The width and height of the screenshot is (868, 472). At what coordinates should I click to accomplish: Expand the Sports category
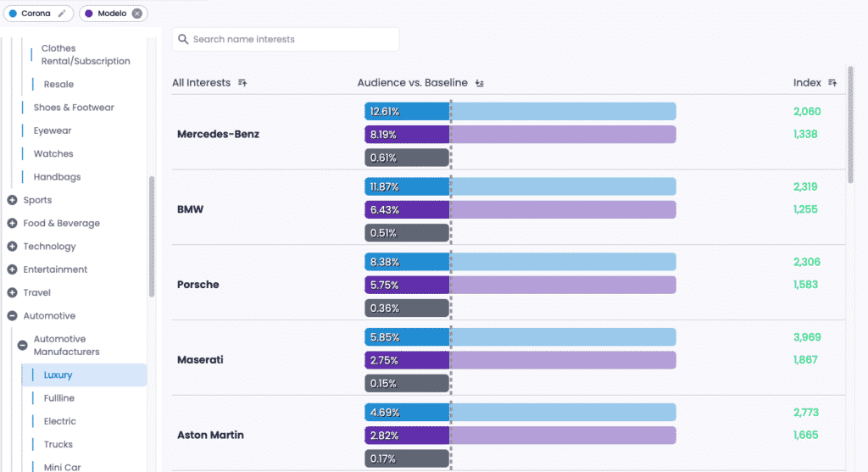pos(12,200)
